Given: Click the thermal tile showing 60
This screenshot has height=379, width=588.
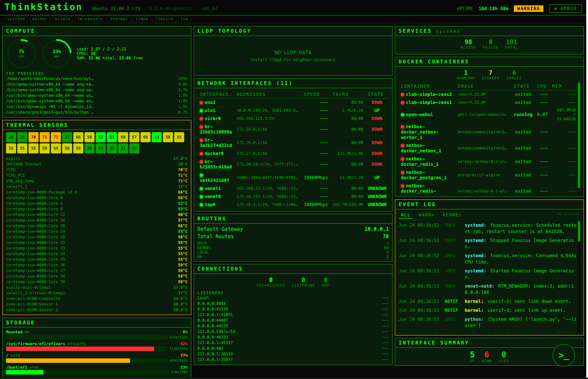Looking at the screenshot, I should coord(123,137).
